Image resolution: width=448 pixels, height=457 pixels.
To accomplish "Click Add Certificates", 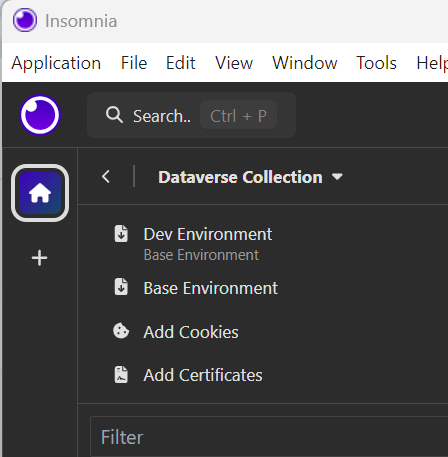I will coord(203,375).
